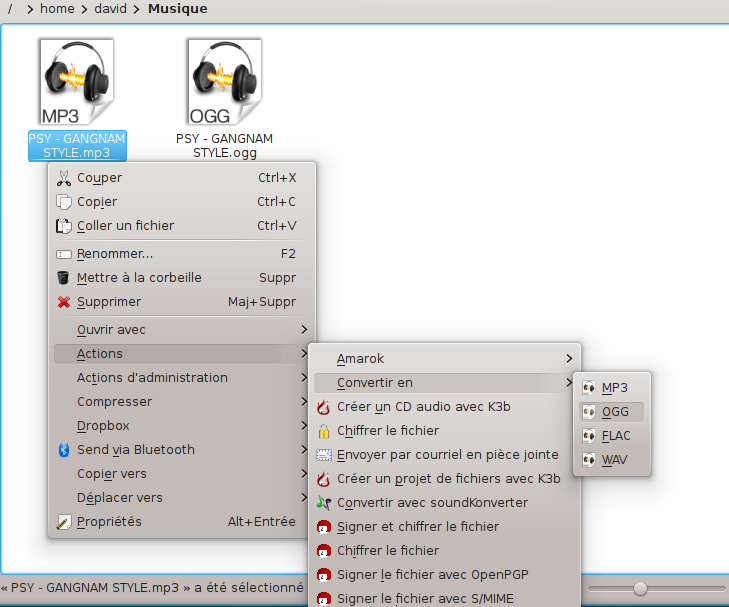Image resolution: width=729 pixels, height=607 pixels.
Task: Click the root slash in the breadcrumb
Action: point(10,9)
